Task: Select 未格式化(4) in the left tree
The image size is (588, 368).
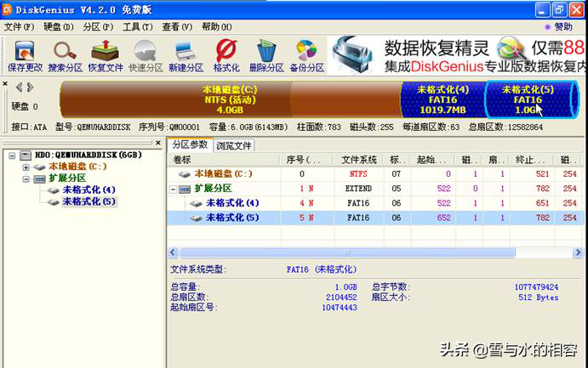Action: [x=88, y=190]
